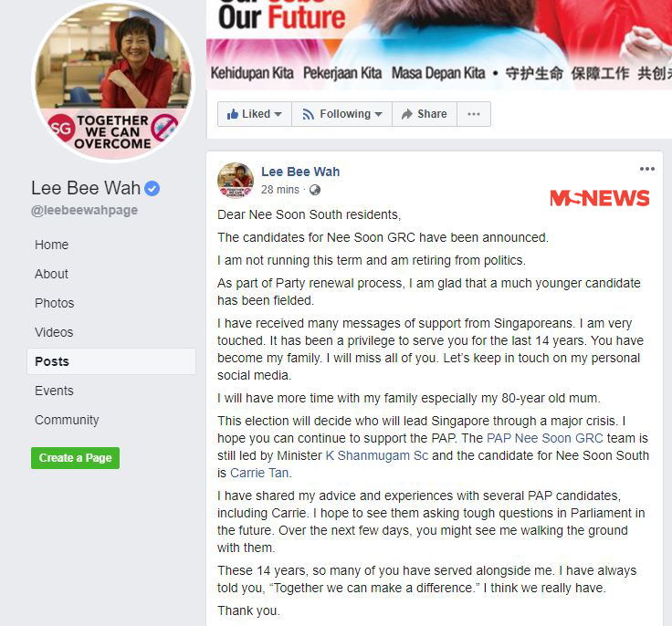Open the About section
The width and height of the screenshot is (672, 626).
click(51, 274)
